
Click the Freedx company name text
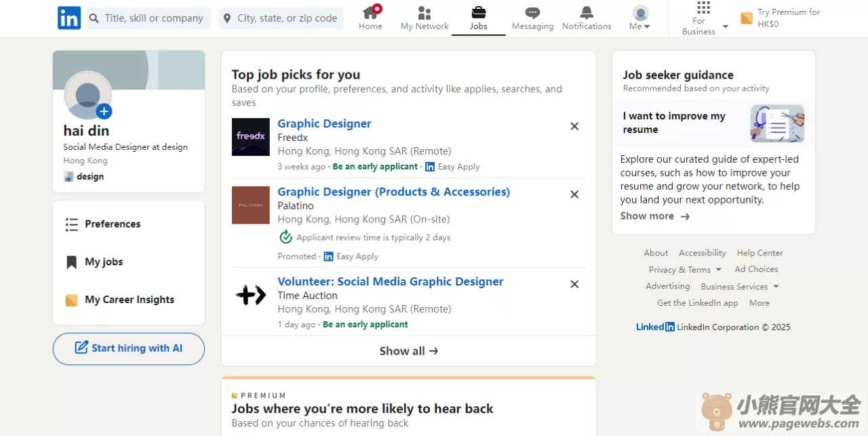click(x=293, y=138)
